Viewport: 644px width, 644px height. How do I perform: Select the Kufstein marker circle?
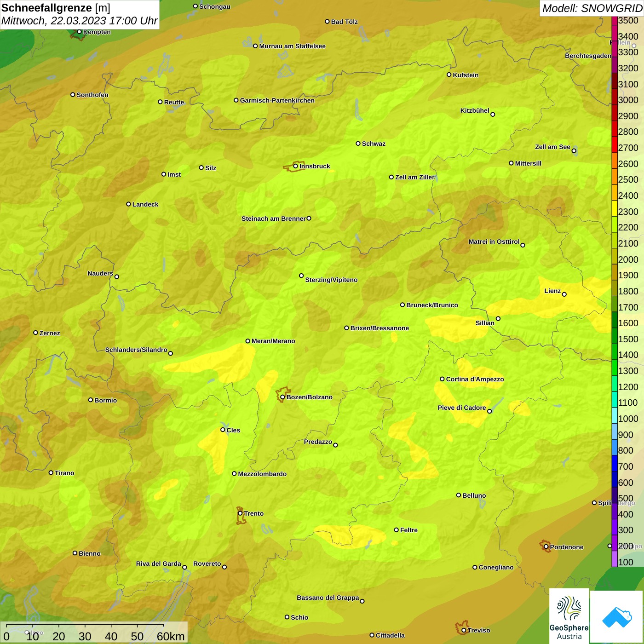(x=449, y=75)
